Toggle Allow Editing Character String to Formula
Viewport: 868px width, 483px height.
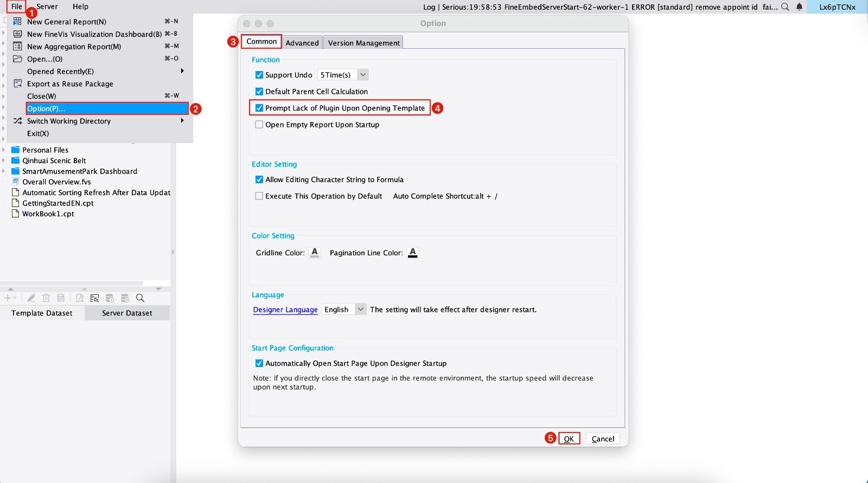259,179
